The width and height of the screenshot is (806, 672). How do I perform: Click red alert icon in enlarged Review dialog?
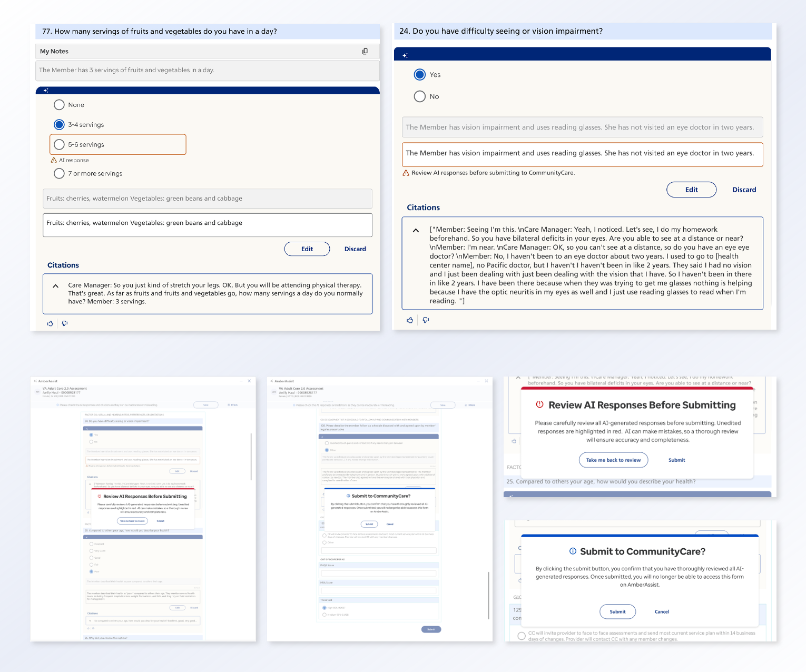(539, 404)
